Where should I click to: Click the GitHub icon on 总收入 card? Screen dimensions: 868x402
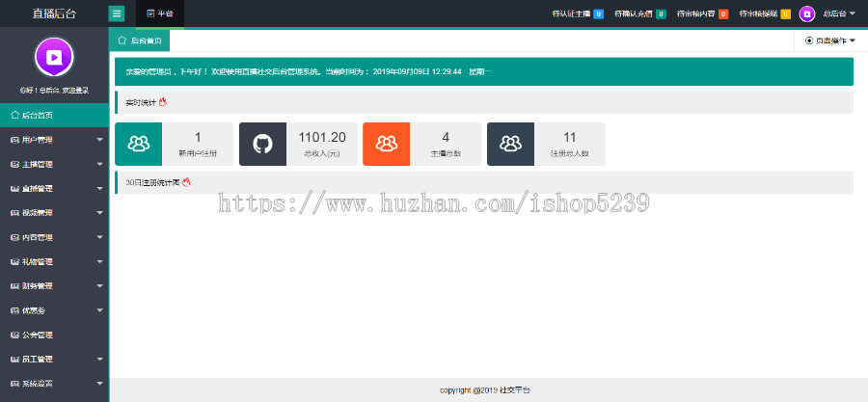(262, 144)
